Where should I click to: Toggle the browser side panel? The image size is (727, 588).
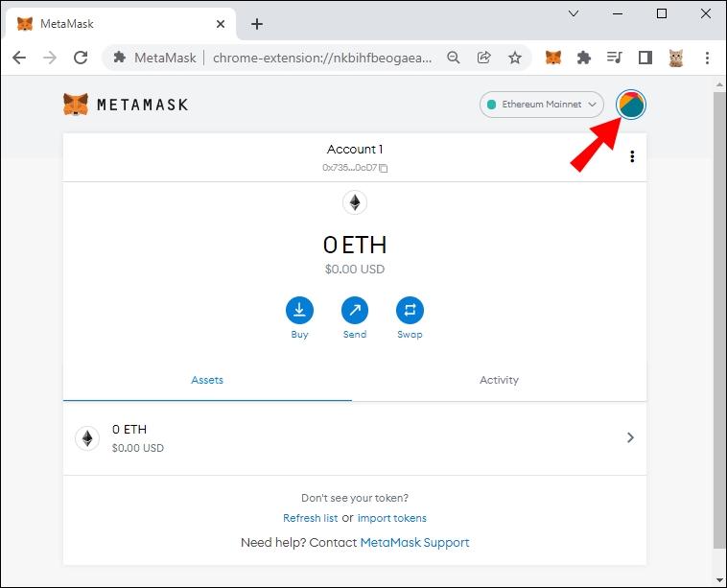coord(645,58)
